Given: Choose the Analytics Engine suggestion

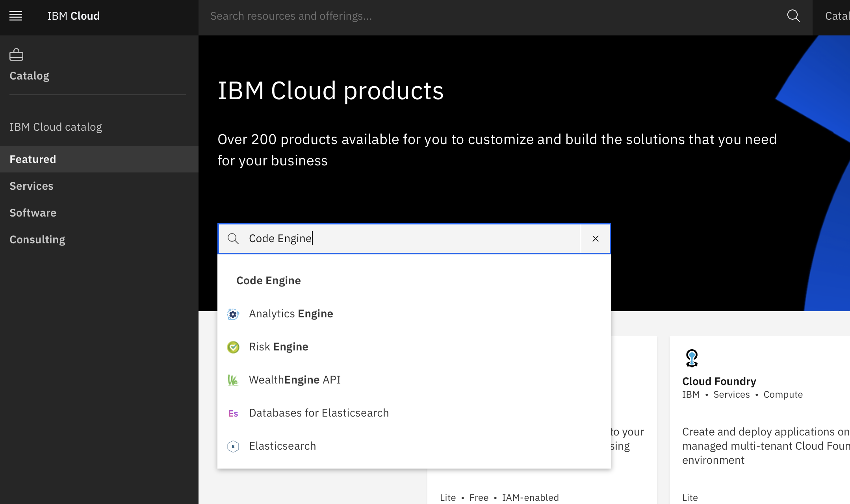Looking at the screenshot, I should point(414,313).
